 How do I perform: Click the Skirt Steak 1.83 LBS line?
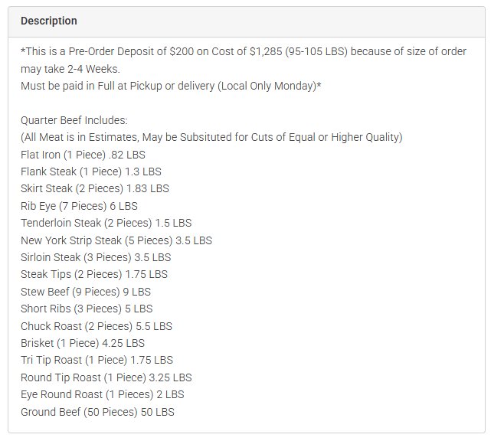pyautogui.click(x=95, y=188)
